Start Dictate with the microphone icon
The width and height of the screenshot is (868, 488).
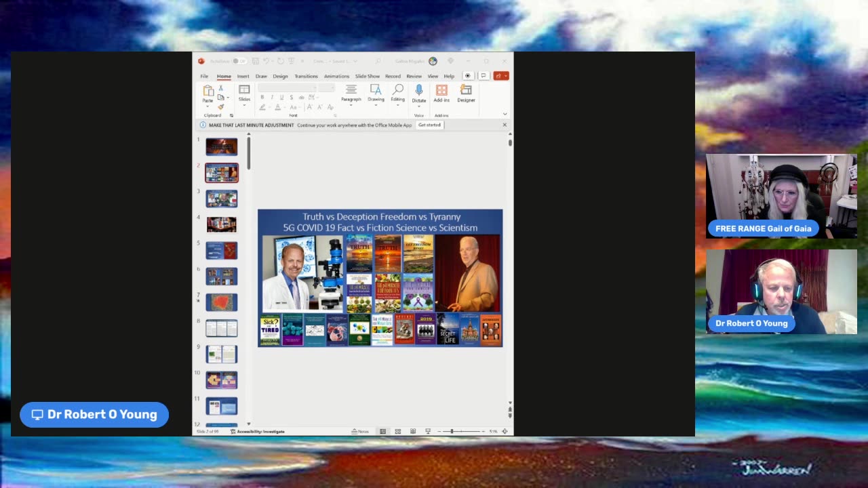click(419, 90)
